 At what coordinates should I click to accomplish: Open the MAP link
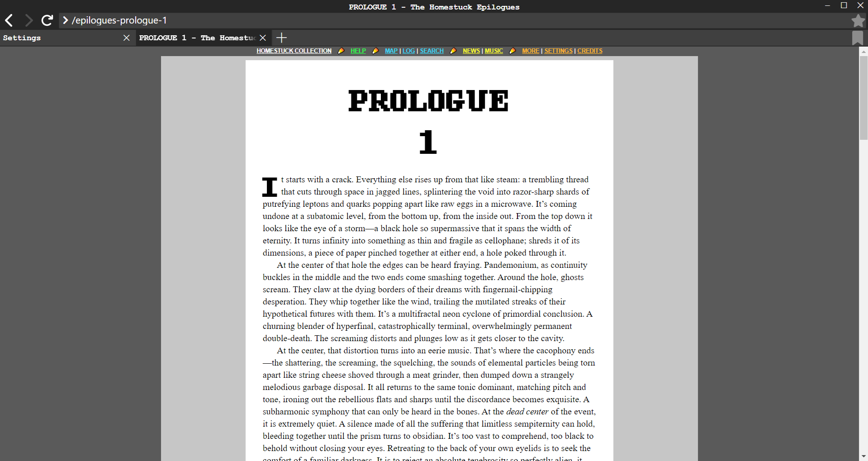(x=391, y=51)
